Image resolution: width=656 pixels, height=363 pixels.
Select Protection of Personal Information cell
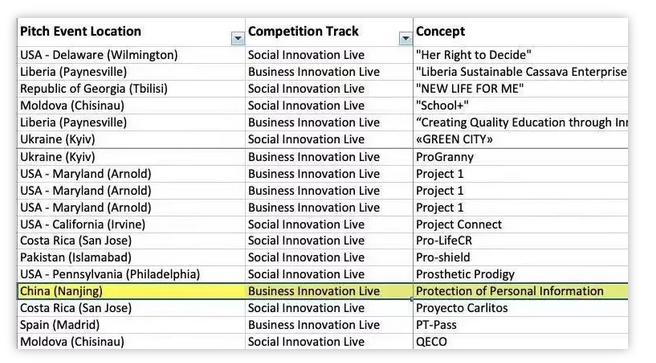521,291
